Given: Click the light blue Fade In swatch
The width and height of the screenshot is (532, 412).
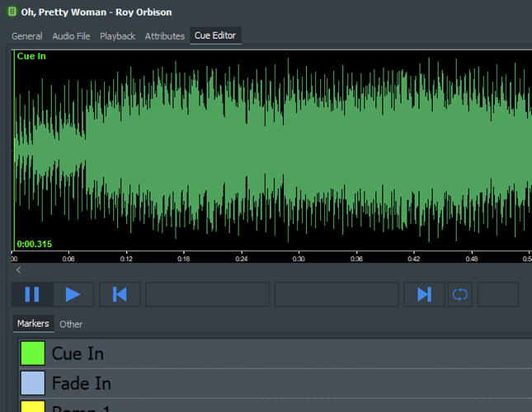Looking at the screenshot, I should [x=33, y=383].
